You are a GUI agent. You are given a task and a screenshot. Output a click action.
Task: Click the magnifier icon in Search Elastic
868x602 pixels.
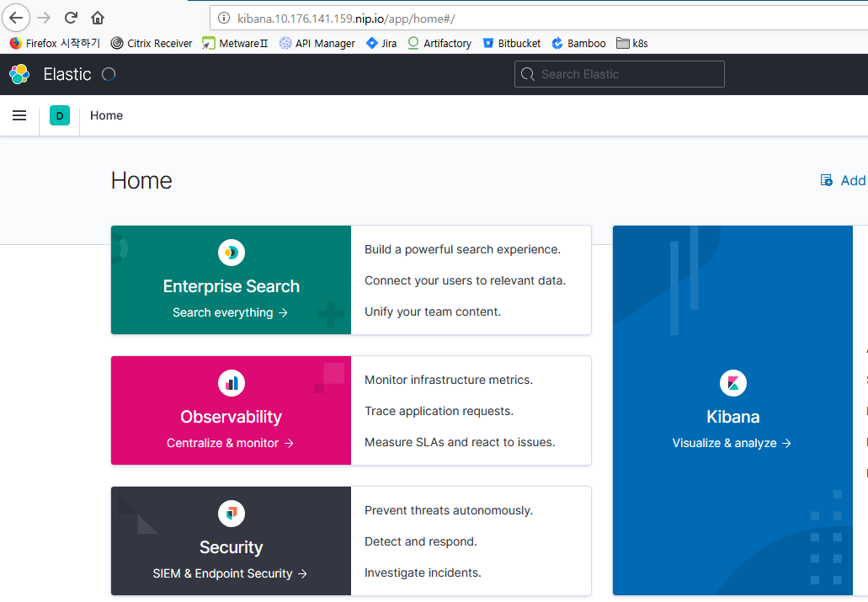(528, 74)
